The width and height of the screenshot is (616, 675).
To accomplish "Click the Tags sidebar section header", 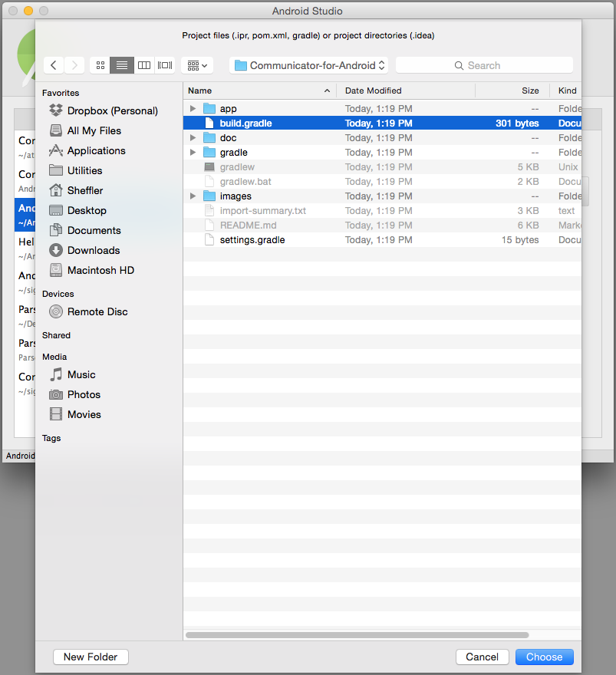I will (x=51, y=438).
